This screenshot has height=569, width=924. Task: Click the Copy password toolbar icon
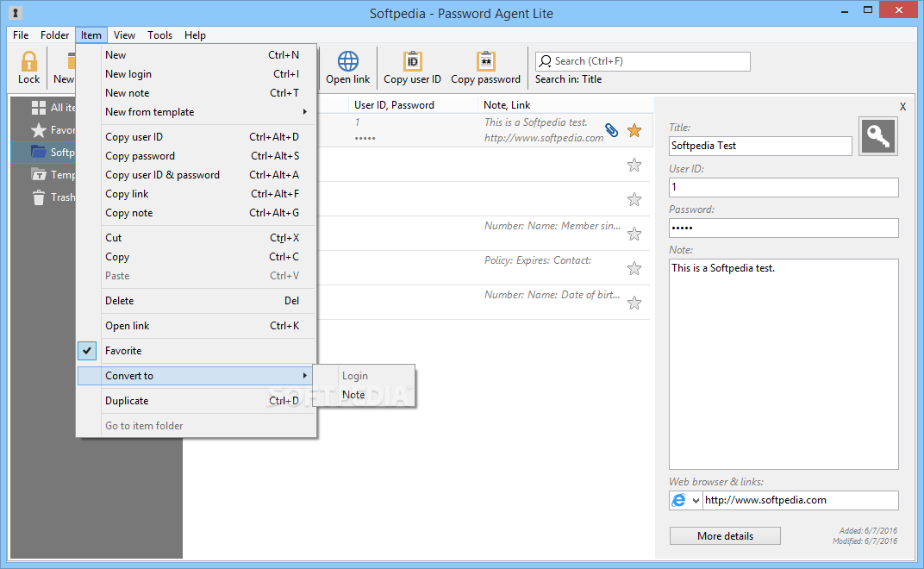point(485,60)
